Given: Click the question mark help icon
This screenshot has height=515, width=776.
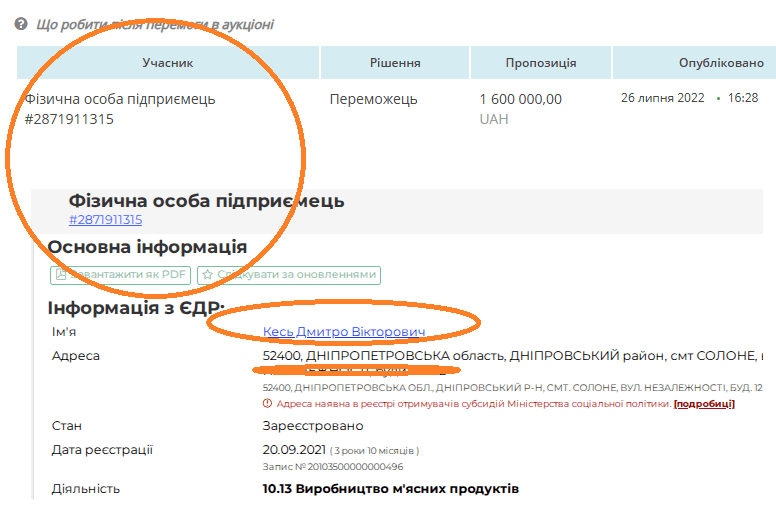Looking at the screenshot, I should click(x=20, y=24).
